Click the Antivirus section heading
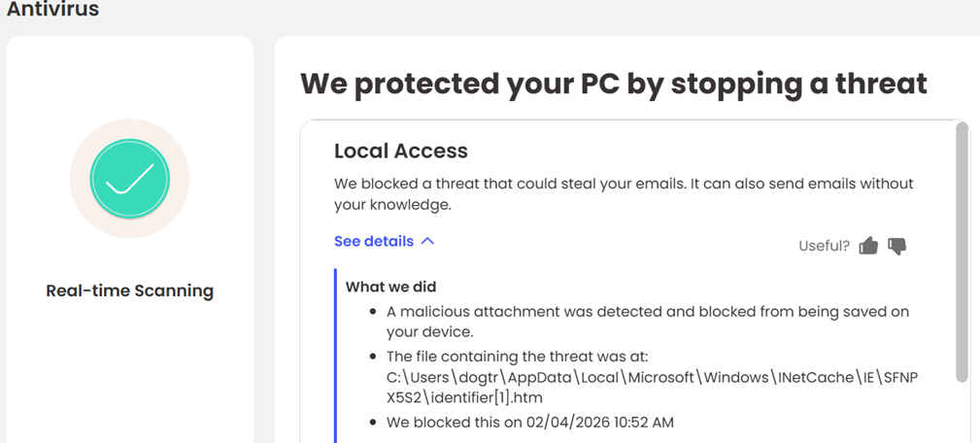This screenshot has width=980, height=443. click(x=53, y=10)
